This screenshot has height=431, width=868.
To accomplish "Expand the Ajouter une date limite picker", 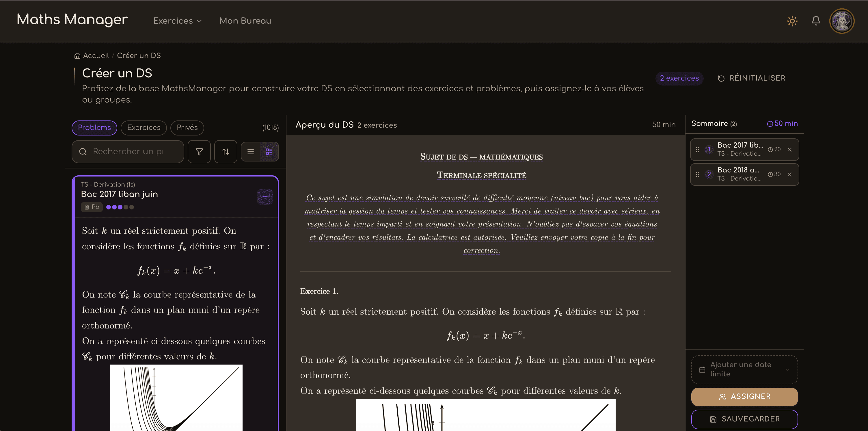I will click(x=744, y=369).
